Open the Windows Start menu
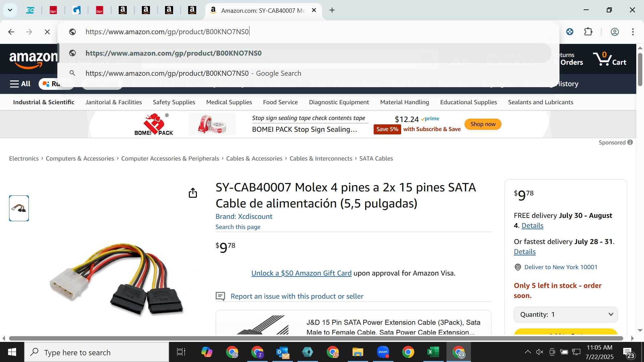 (x=12, y=352)
